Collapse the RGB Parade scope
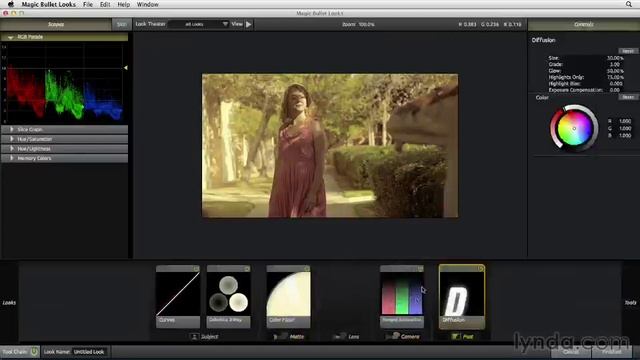Viewport: 640px width, 360px height. [x=11, y=37]
